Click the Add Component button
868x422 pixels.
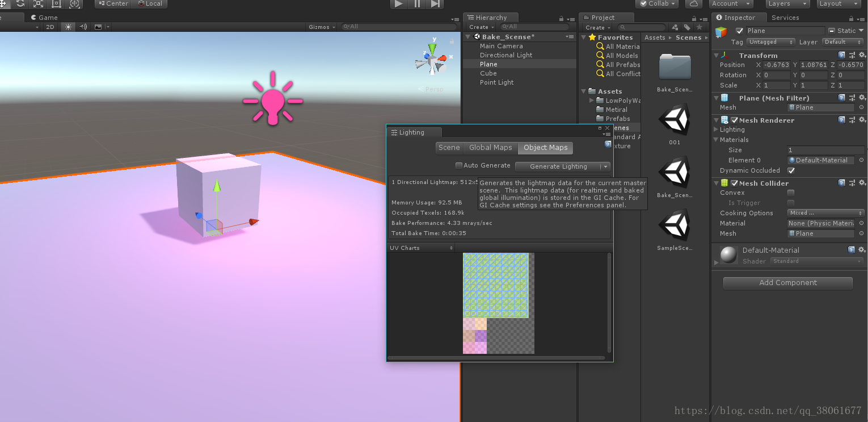point(788,283)
